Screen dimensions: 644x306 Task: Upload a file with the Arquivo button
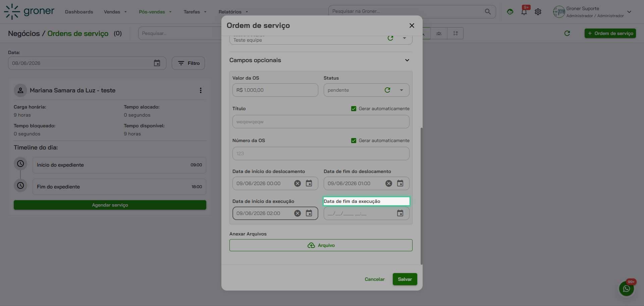(x=321, y=245)
